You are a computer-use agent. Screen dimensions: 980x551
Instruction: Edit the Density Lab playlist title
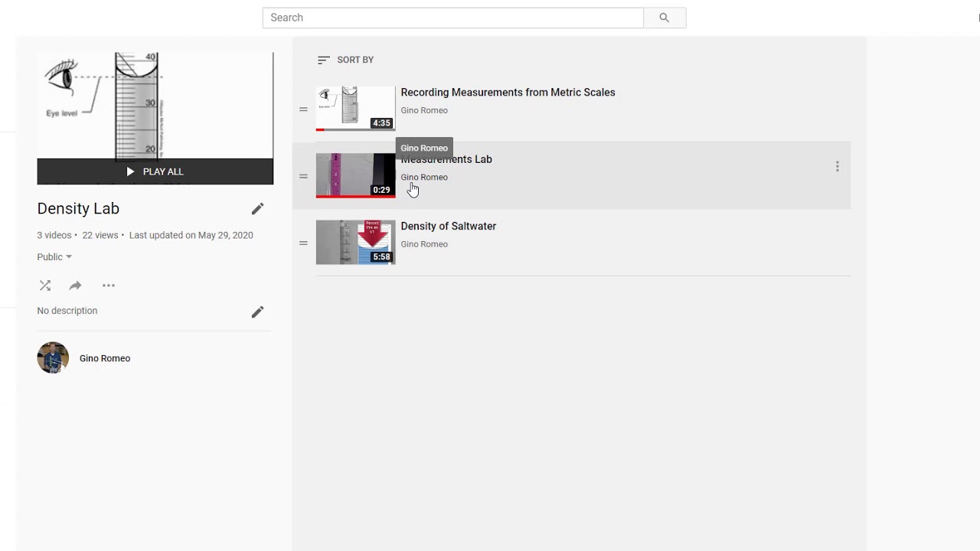click(x=257, y=208)
